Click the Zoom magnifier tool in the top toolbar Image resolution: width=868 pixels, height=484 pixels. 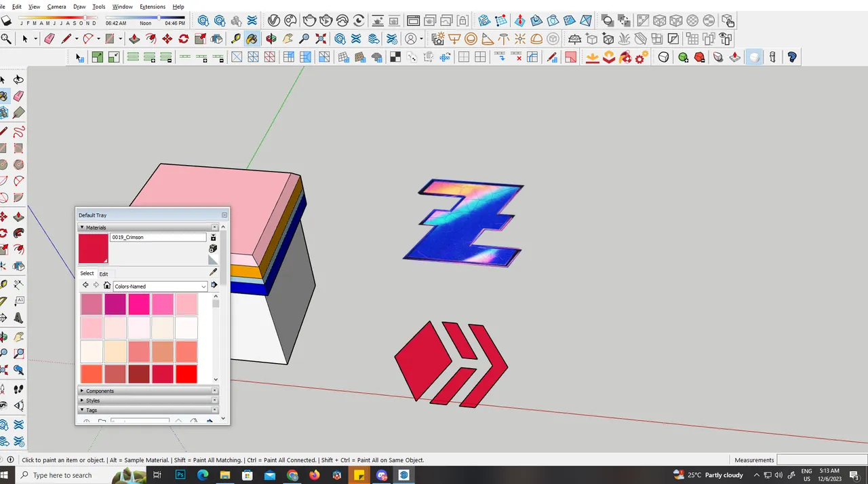304,39
